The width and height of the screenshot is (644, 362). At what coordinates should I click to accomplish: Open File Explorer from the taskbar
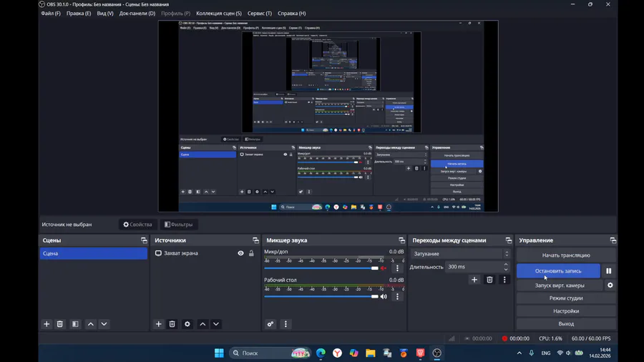pyautogui.click(x=371, y=353)
